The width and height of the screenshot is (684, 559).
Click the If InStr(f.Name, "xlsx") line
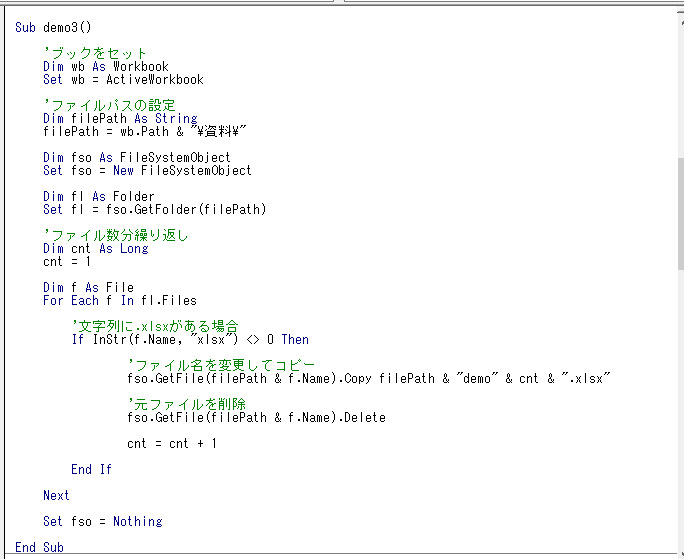tap(190, 339)
